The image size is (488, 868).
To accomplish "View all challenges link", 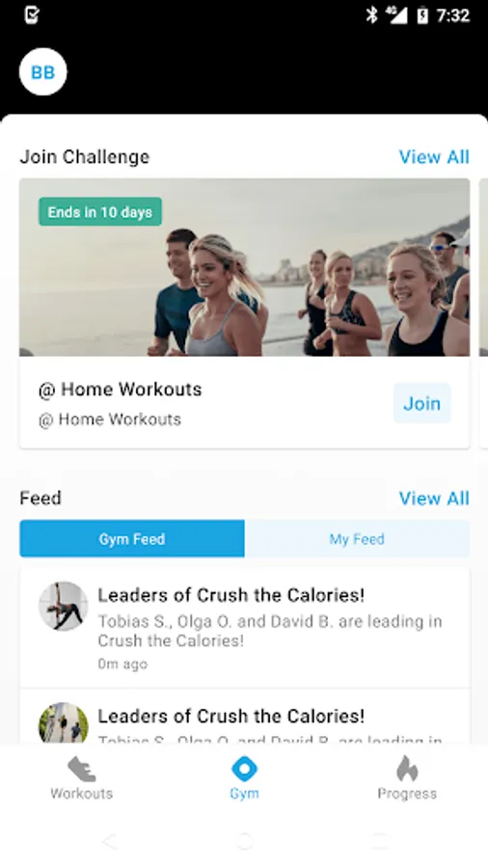I will pos(434,157).
